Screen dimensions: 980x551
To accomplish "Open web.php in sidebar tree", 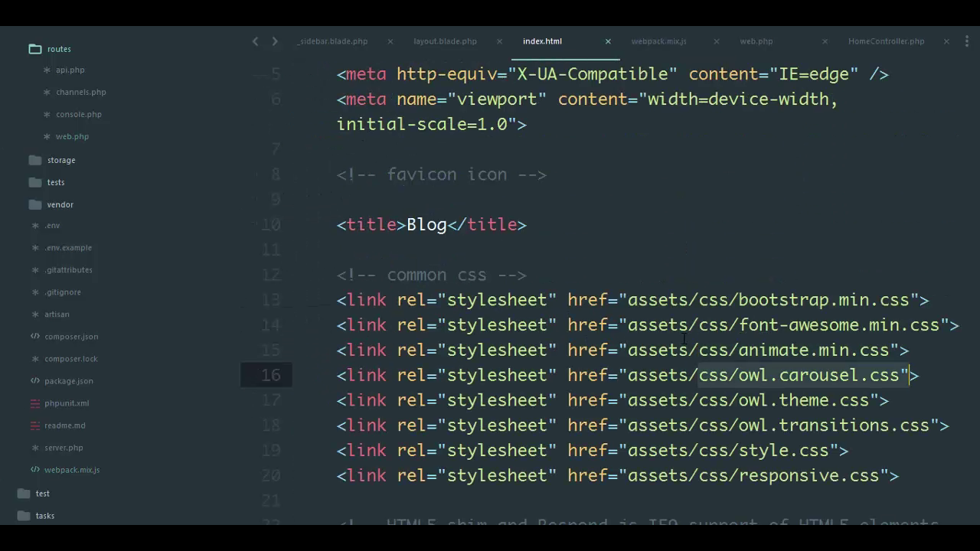I will (72, 136).
